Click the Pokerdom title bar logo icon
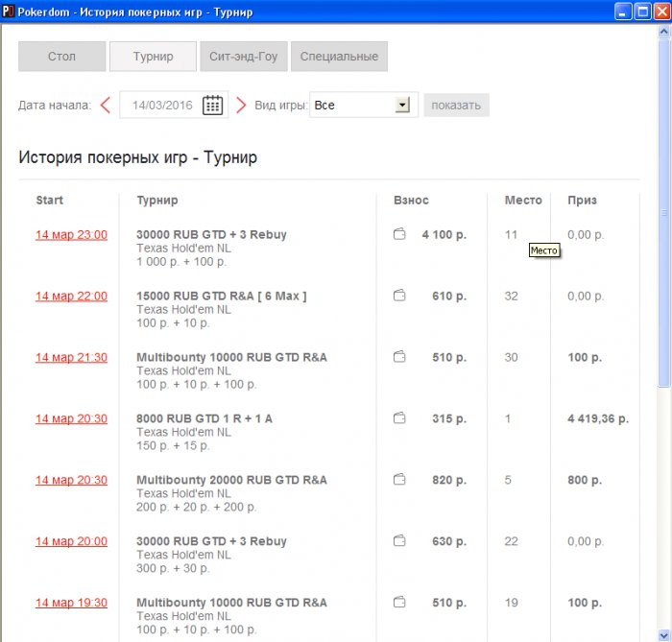The height and width of the screenshot is (642, 672). click(x=8, y=12)
